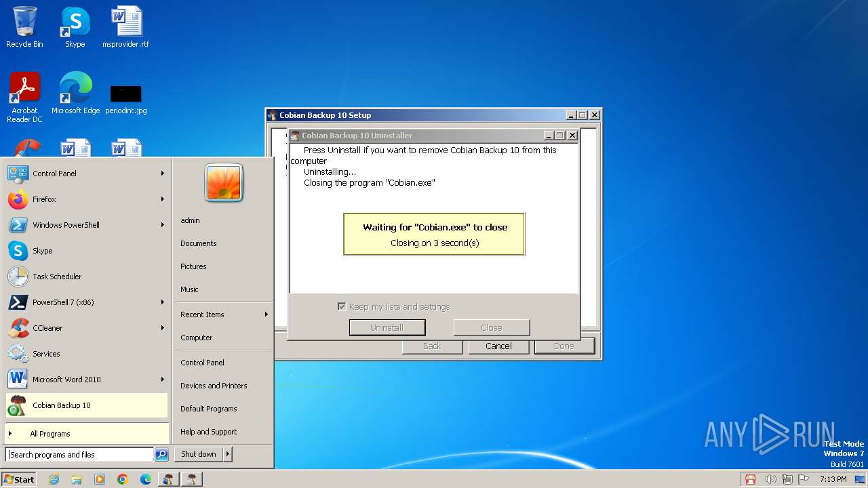
Task: Expand Control Panel submenu arrow
Action: [163, 174]
